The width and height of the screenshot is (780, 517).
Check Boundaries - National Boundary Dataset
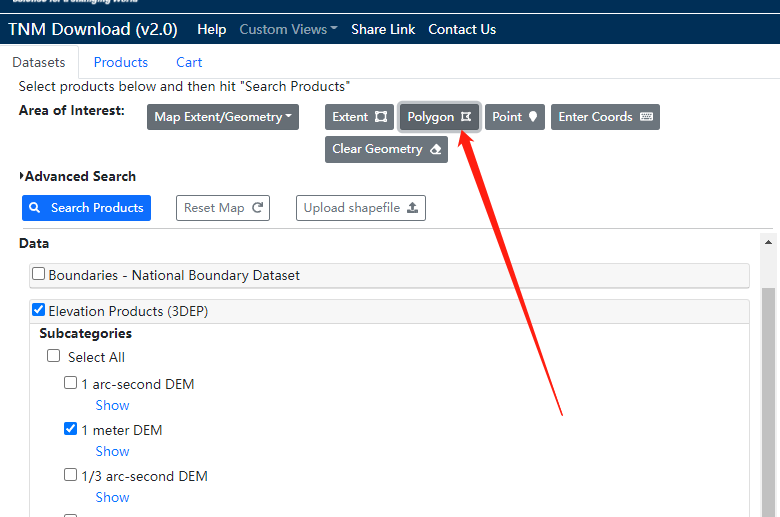click(x=38, y=274)
